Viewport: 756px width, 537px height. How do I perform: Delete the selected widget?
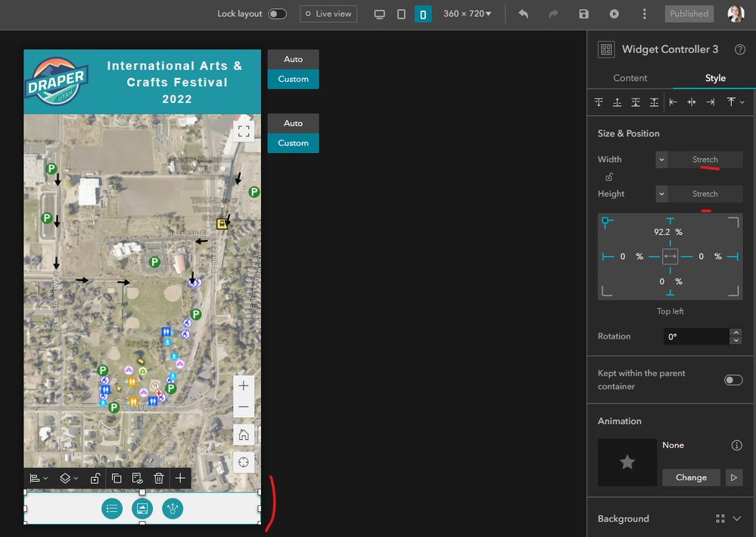(x=159, y=479)
